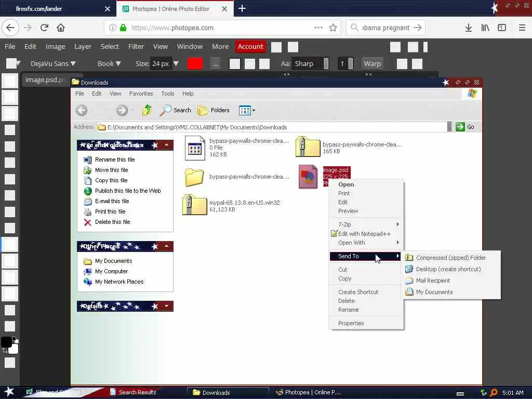Bookmark this page with the star

tap(333, 28)
